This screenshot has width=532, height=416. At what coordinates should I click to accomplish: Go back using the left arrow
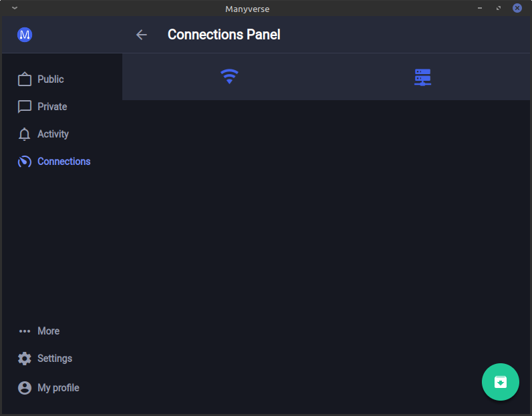(x=141, y=35)
